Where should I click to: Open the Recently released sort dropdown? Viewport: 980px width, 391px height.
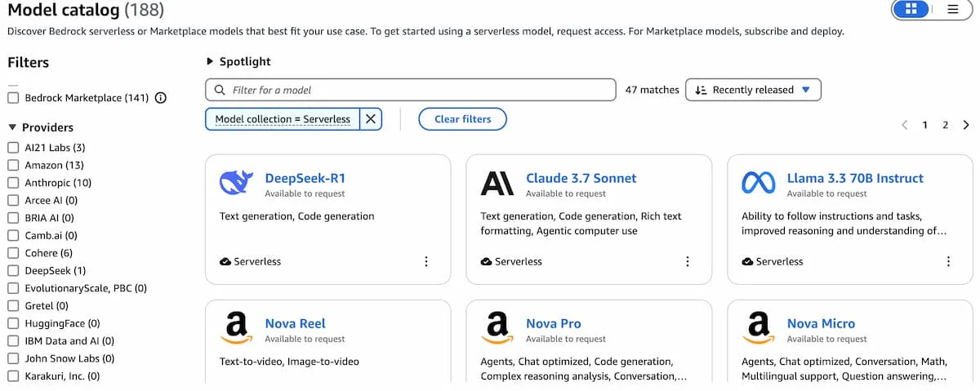tap(753, 90)
